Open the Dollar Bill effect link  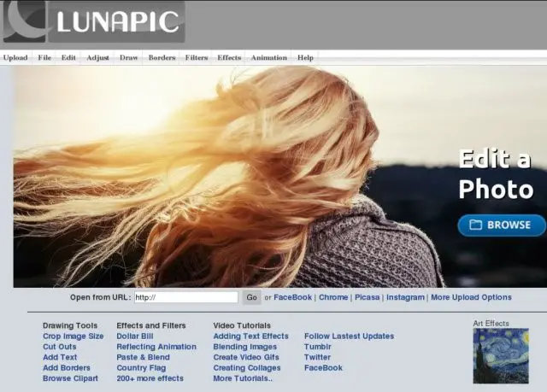click(135, 336)
